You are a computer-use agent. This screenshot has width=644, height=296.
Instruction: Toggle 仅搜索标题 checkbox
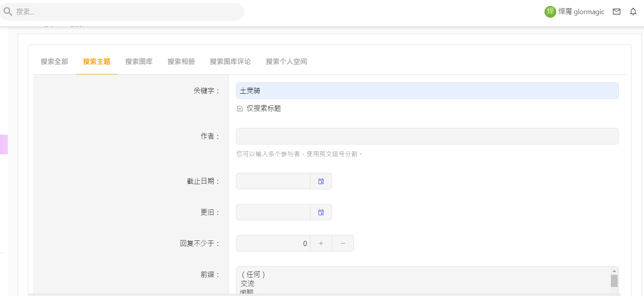click(240, 109)
